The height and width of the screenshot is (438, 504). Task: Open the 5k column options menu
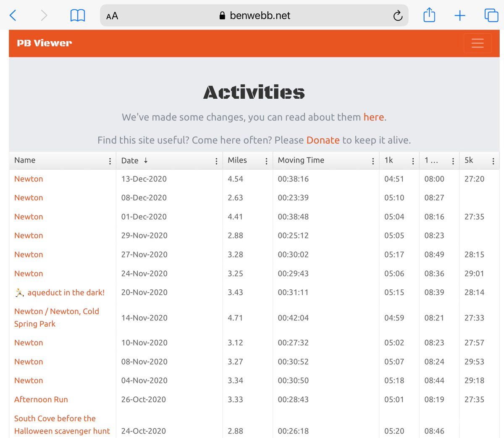[493, 161]
